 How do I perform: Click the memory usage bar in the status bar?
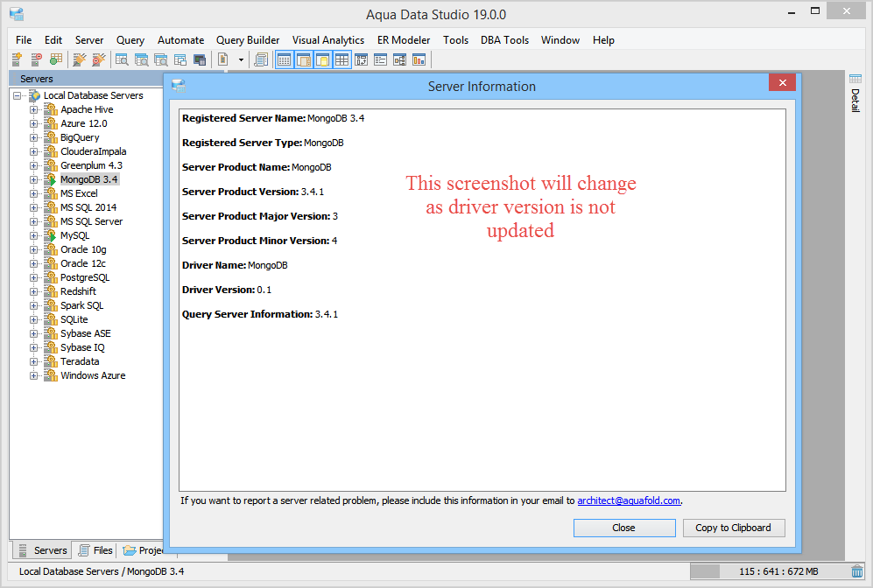tap(769, 571)
